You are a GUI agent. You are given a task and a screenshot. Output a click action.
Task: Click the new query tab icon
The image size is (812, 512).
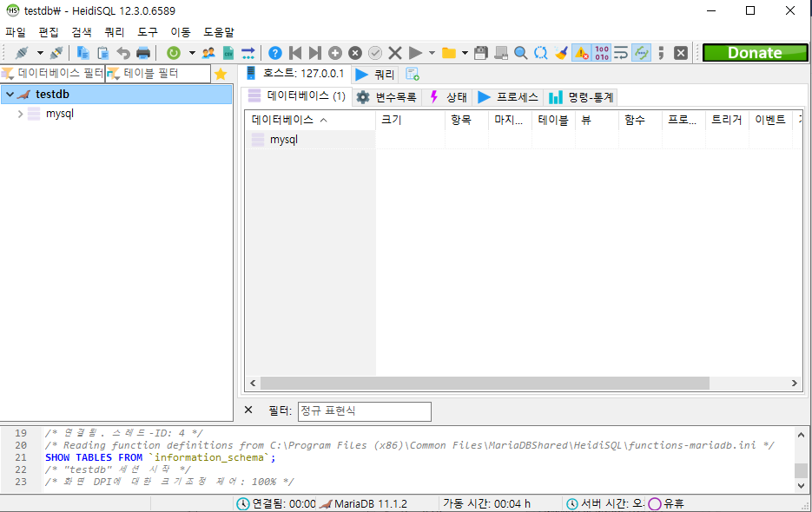click(x=413, y=74)
